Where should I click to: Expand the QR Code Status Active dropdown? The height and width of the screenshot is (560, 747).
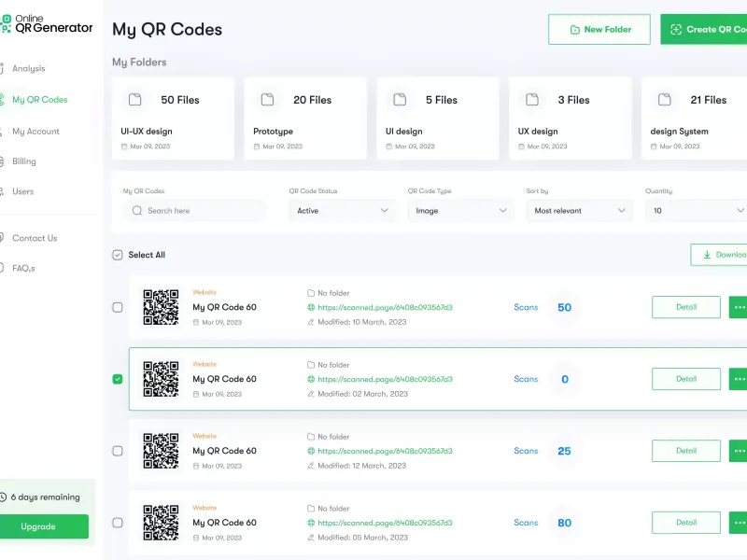pos(342,211)
